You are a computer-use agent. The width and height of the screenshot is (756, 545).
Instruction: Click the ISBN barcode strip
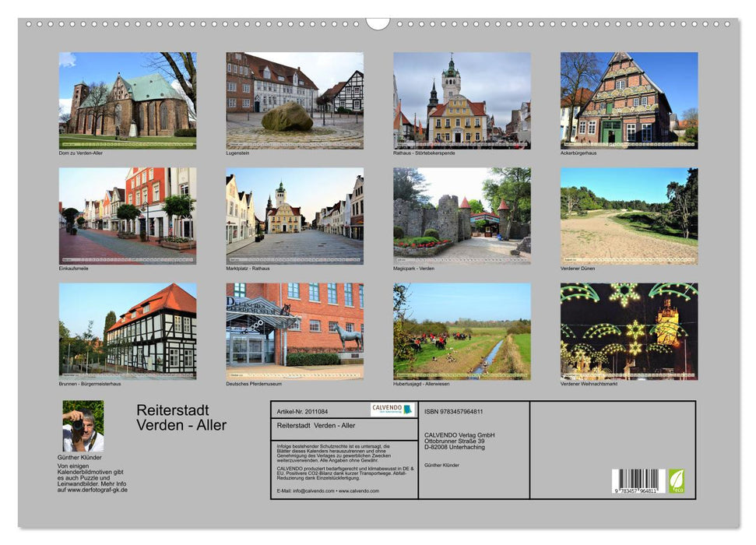tap(639, 480)
